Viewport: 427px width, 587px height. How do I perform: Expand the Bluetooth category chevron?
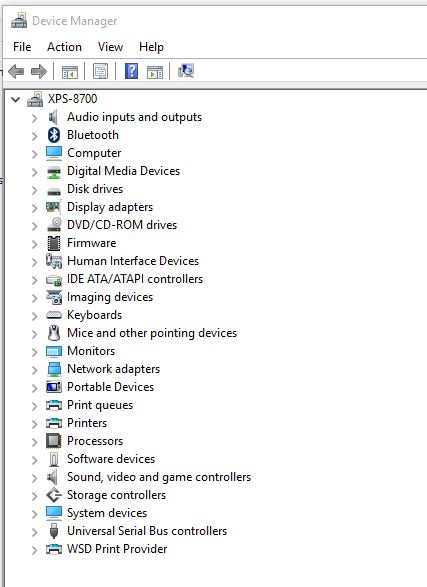coord(34,136)
